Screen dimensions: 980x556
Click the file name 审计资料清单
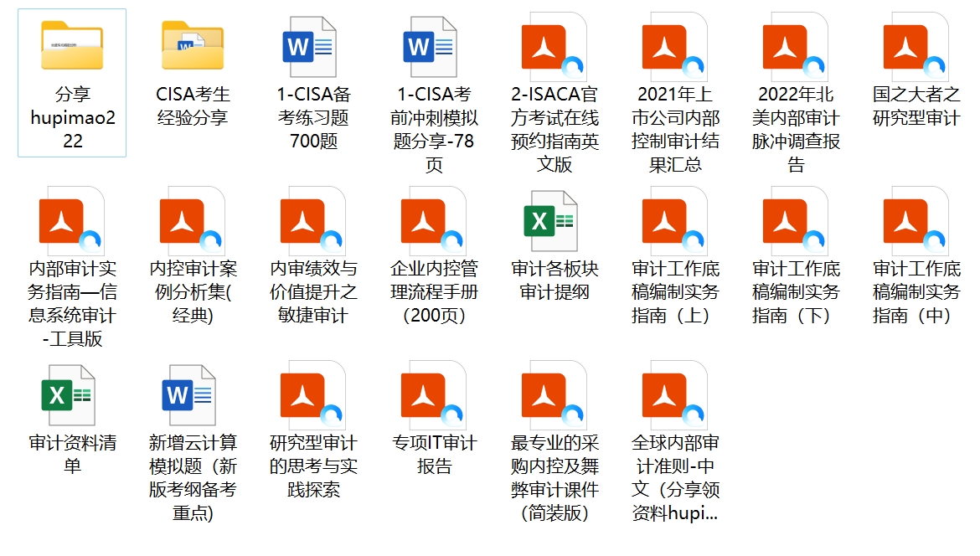pos(73,454)
